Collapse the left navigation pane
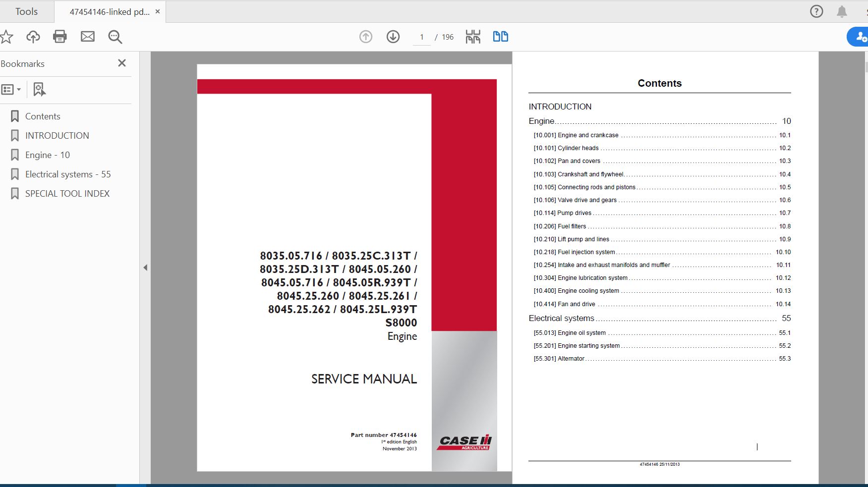The width and height of the screenshot is (868, 487). 145,268
